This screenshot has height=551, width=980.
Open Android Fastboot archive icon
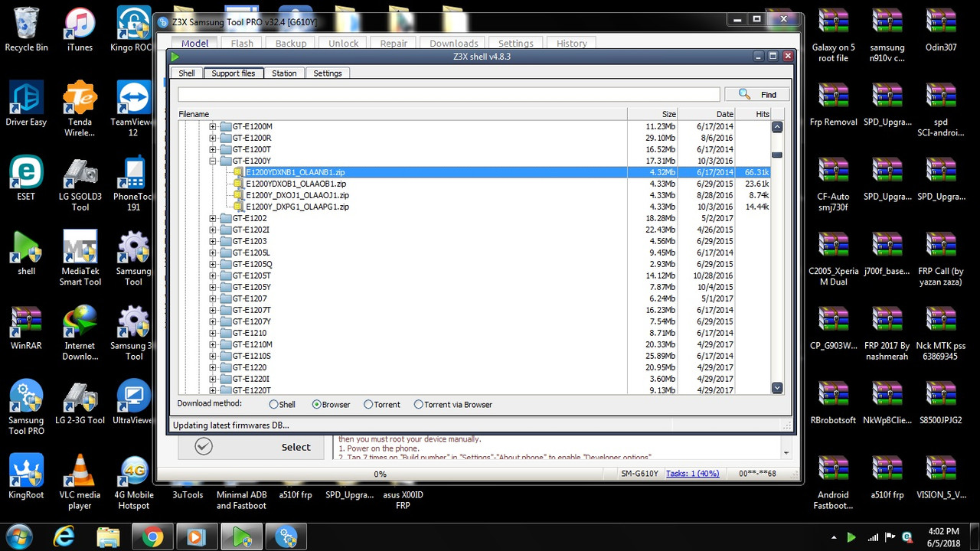[x=834, y=482]
